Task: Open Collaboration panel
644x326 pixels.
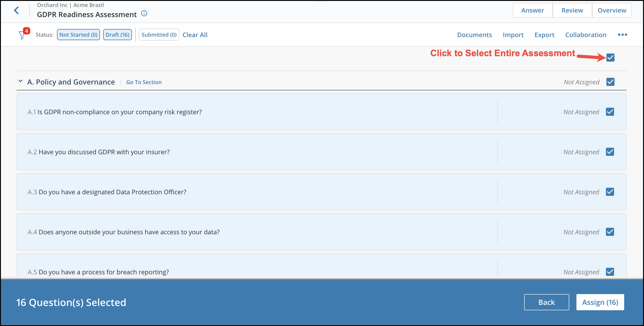Action: 586,35
